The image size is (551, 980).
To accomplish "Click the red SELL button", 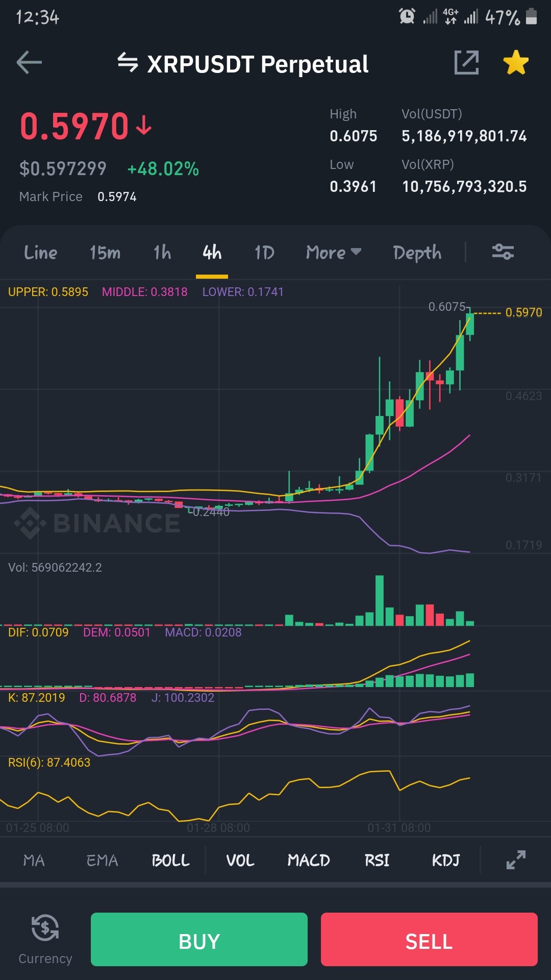I will (x=429, y=939).
